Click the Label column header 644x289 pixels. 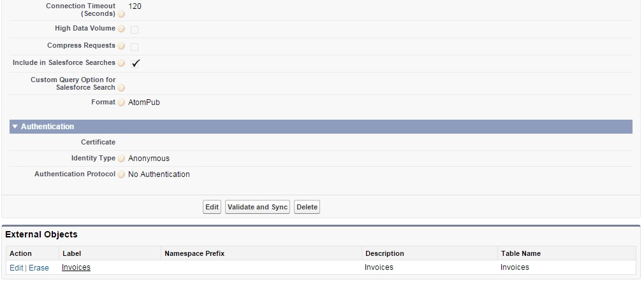(72, 253)
